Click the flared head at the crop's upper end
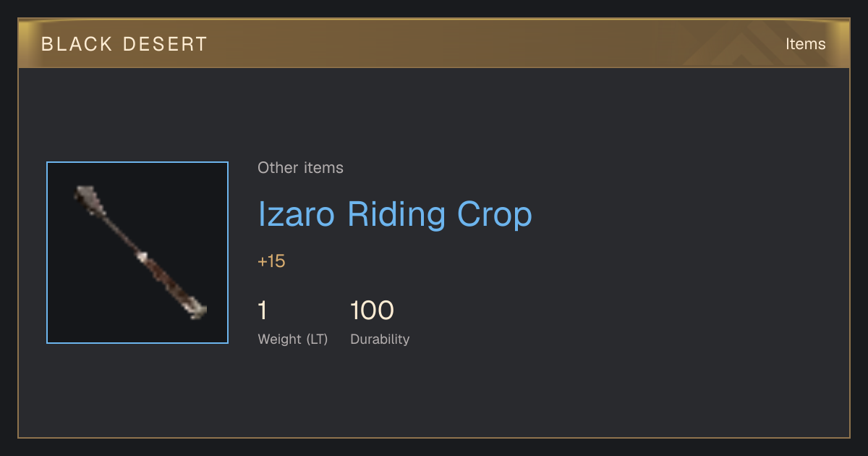Screen dimensions: 868x456 tap(86, 196)
